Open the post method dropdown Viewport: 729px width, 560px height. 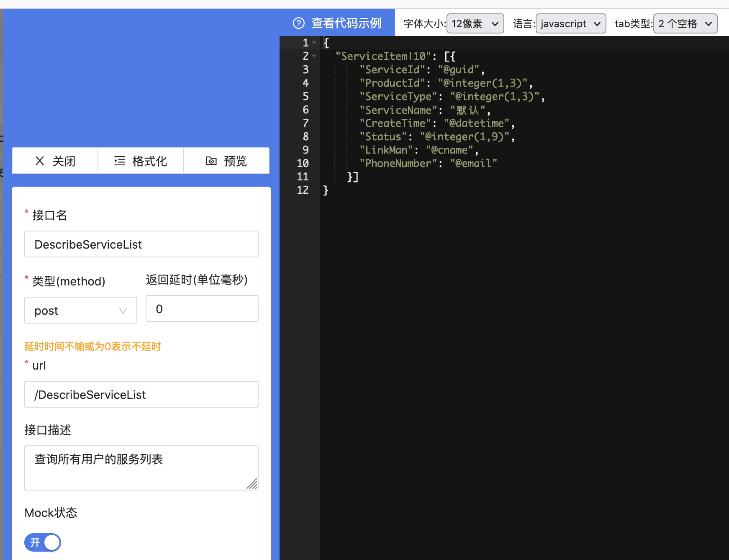coord(81,310)
